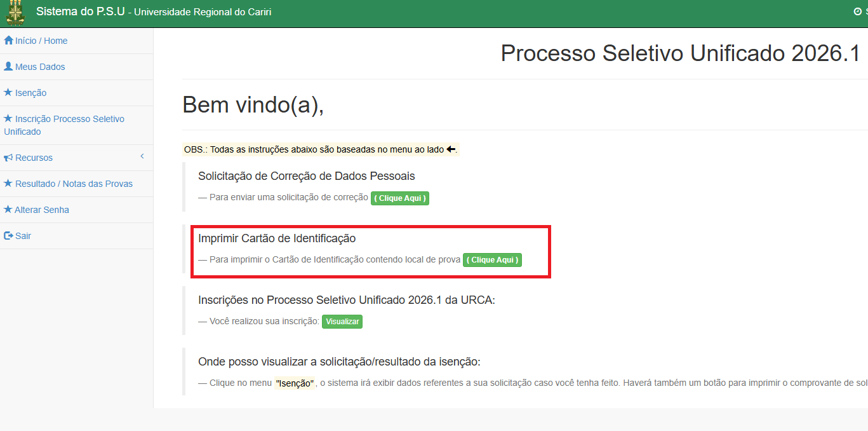Click the star icon beside Alterar Senha
Screen dimensions: 868x431
pyautogui.click(x=8, y=210)
